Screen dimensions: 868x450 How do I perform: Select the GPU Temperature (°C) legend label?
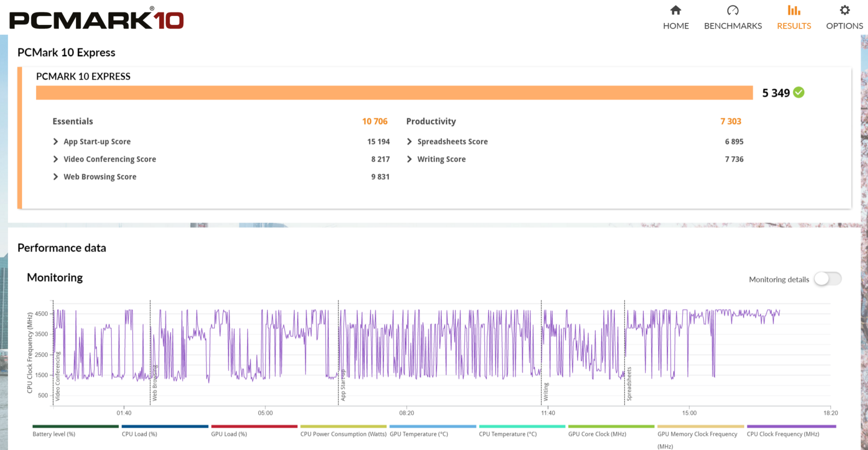pyautogui.click(x=419, y=434)
